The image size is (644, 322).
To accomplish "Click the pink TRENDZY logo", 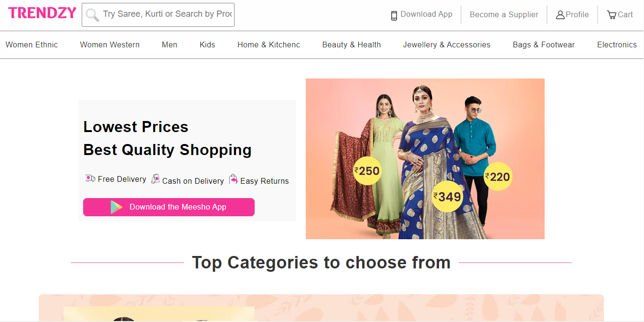I will tap(42, 12).
